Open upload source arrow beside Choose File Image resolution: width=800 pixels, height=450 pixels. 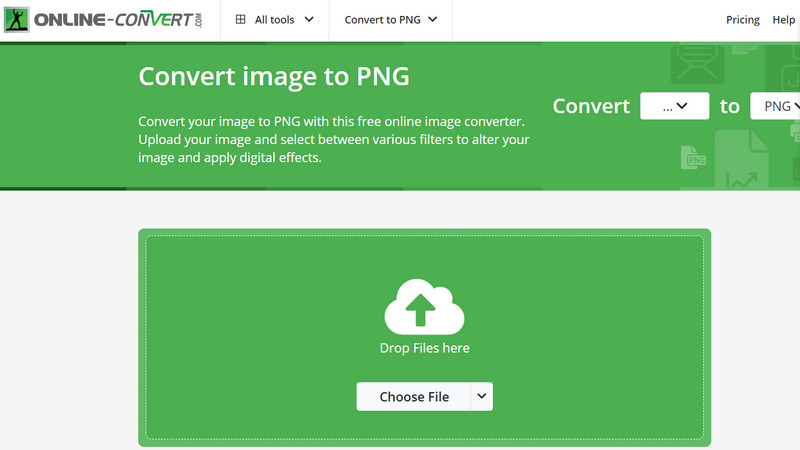tap(482, 396)
